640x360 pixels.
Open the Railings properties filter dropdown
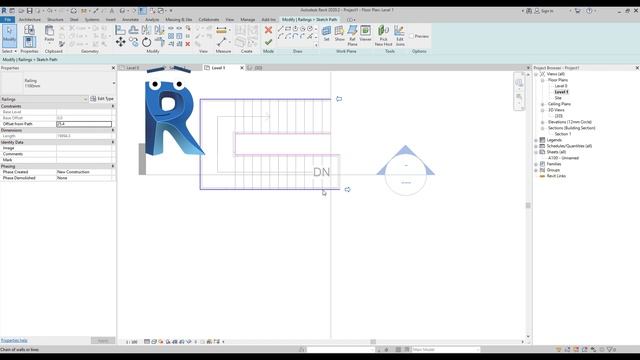click(x=85, y=99)
